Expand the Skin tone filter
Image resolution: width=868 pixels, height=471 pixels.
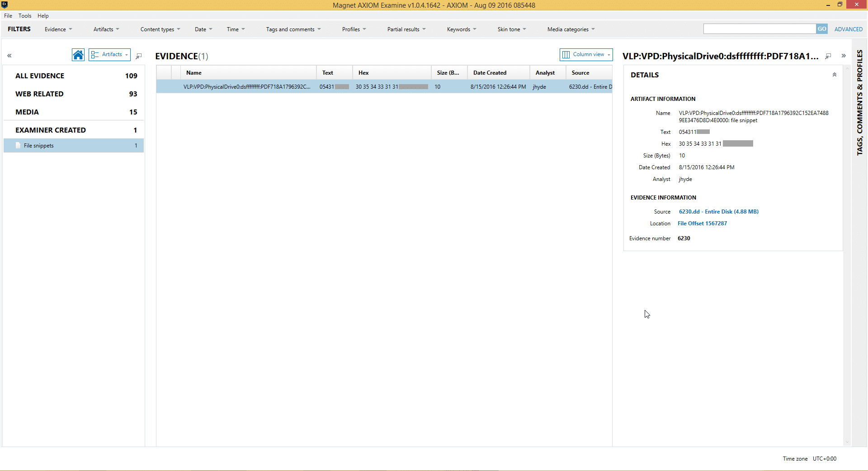[512, 29]
